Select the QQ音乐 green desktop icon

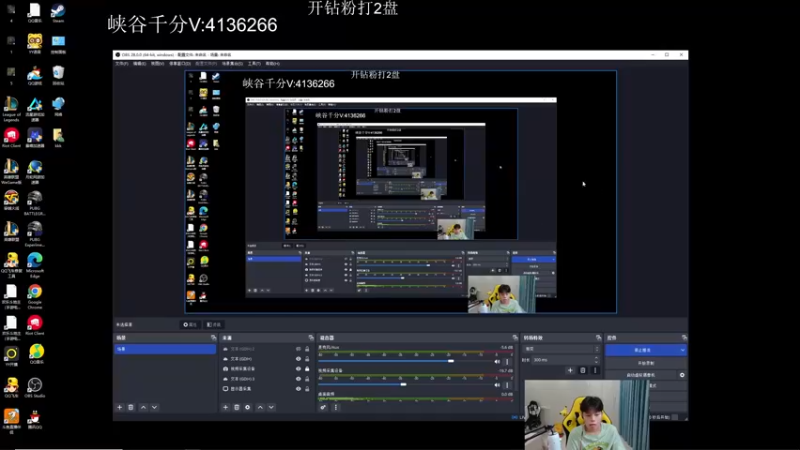pyautogui.click(x=36, y=355)
